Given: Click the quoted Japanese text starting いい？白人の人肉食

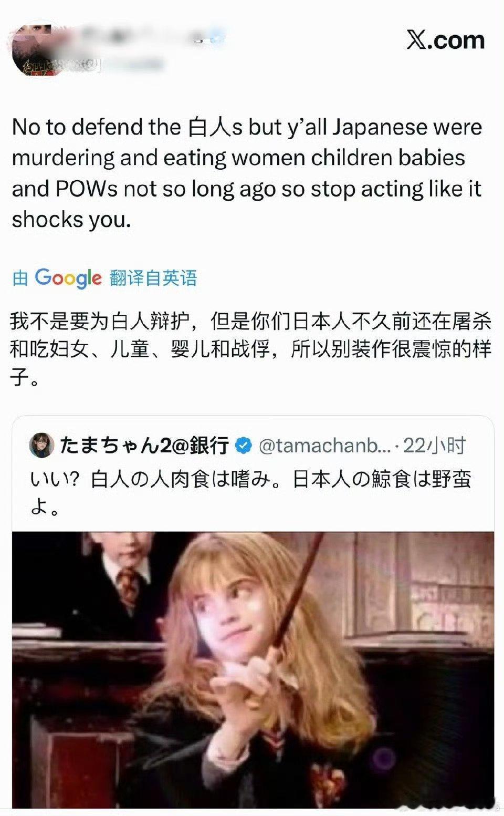Looking at the screenshot, I should (x=251, y=493).
